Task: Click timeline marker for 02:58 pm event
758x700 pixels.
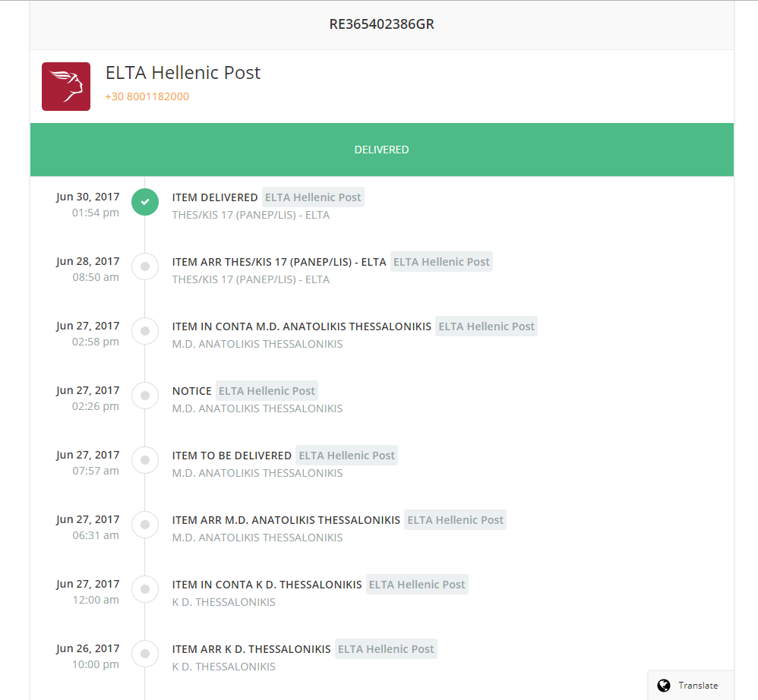Action: coord(144,331)
